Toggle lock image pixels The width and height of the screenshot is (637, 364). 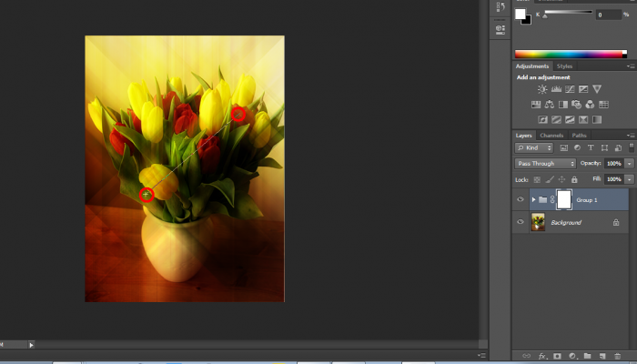click(x=550, y=179)
